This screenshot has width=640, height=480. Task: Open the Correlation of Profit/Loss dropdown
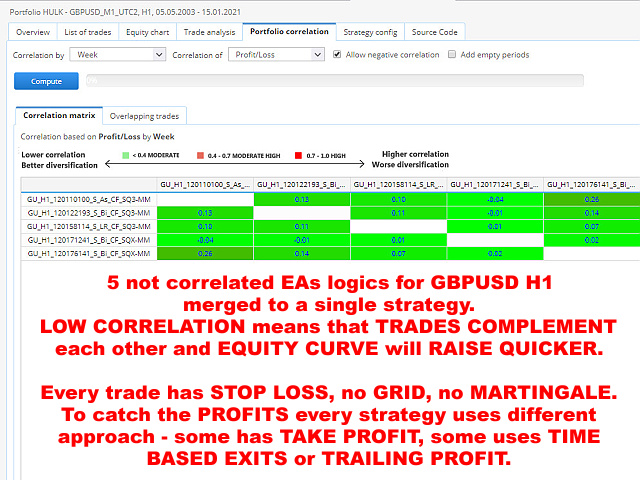click(276, 55)
